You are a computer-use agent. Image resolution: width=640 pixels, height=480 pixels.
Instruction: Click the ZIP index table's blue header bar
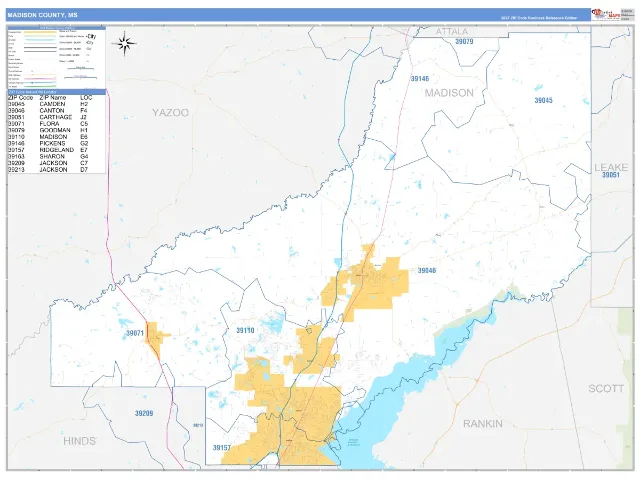click(x=57, y=92)
